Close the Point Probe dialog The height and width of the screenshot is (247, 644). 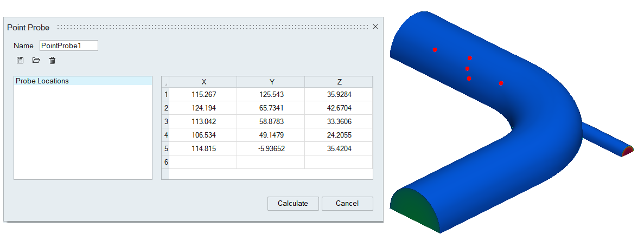click(x=375, y=27)
